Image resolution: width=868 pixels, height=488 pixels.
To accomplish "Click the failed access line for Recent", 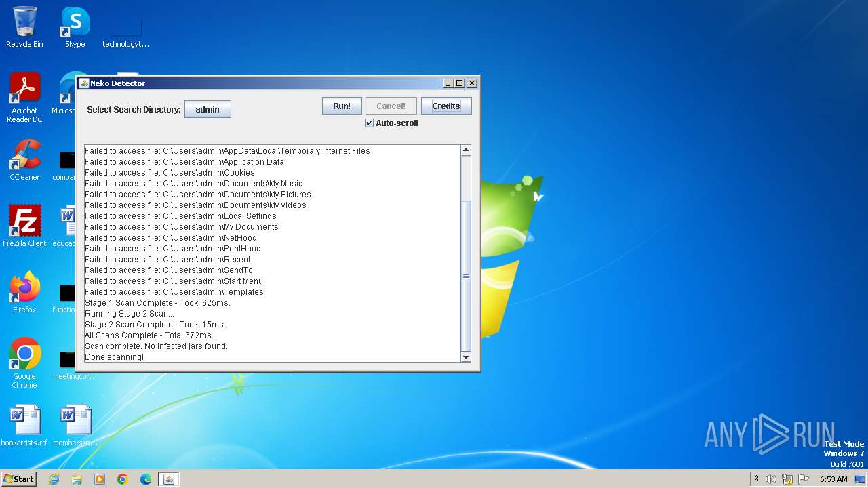I will 167,260.
